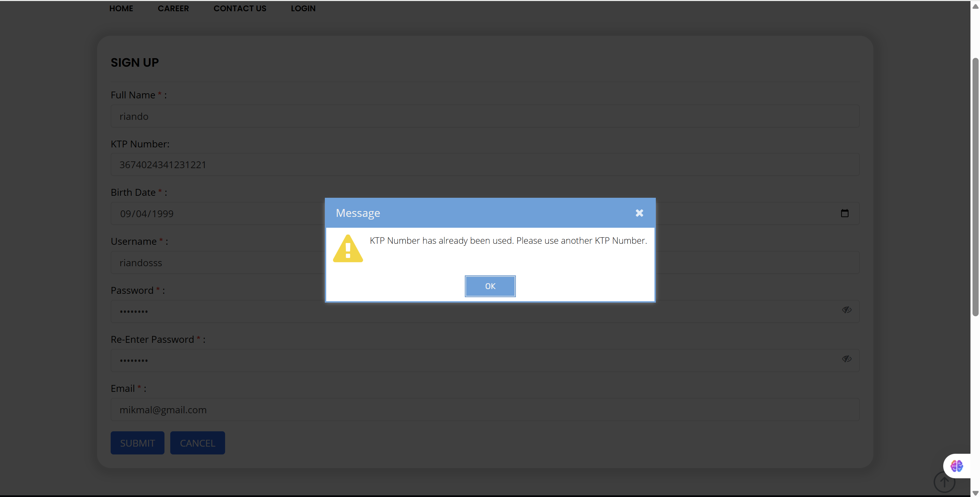The width and height of the screenshot is (980, 497).
Task: Click into the Full Name field
Action: coord(485,116)
